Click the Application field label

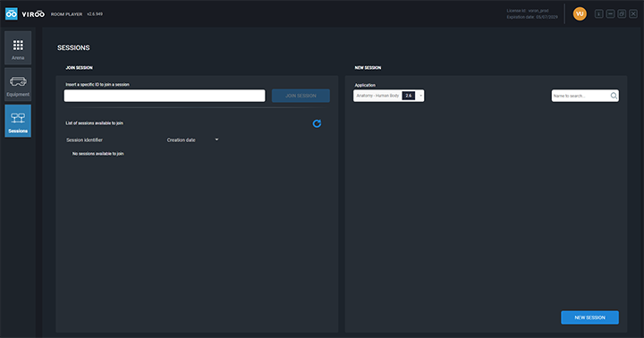(x=365, y=85)
